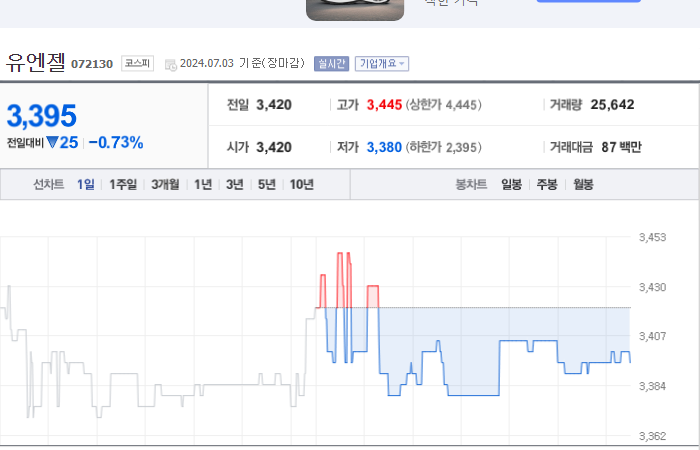Click the chart axis label 3,430
This screenshot has width=700, height=450.
click(x=653, y=287)
